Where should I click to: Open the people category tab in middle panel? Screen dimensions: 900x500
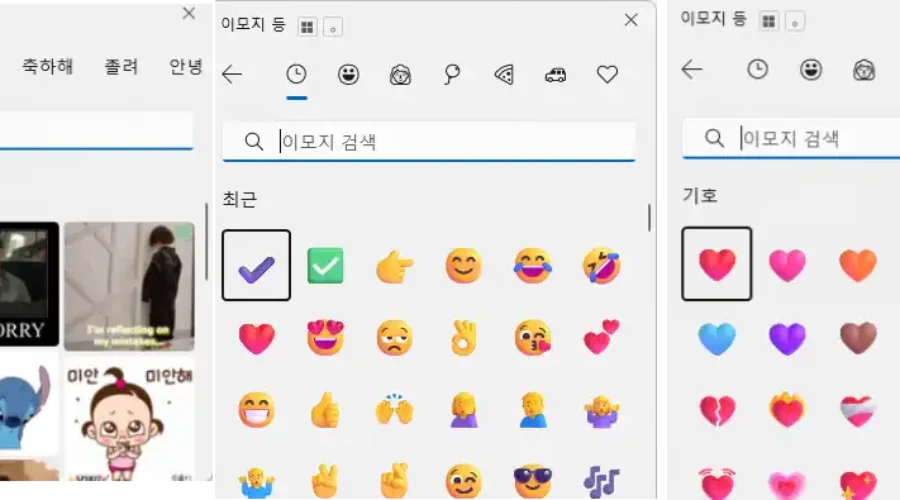400,75
